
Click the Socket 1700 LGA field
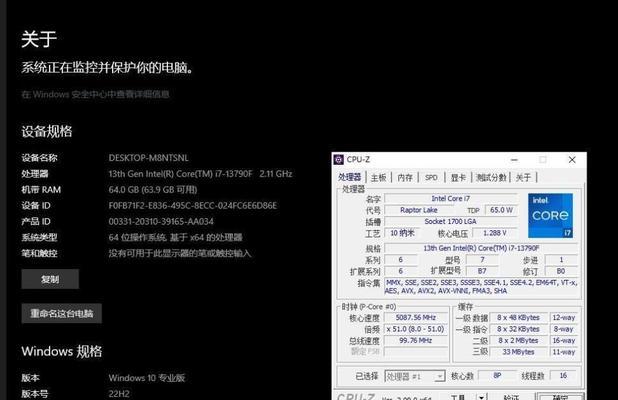pyautogui.click(x=450, y=221)
